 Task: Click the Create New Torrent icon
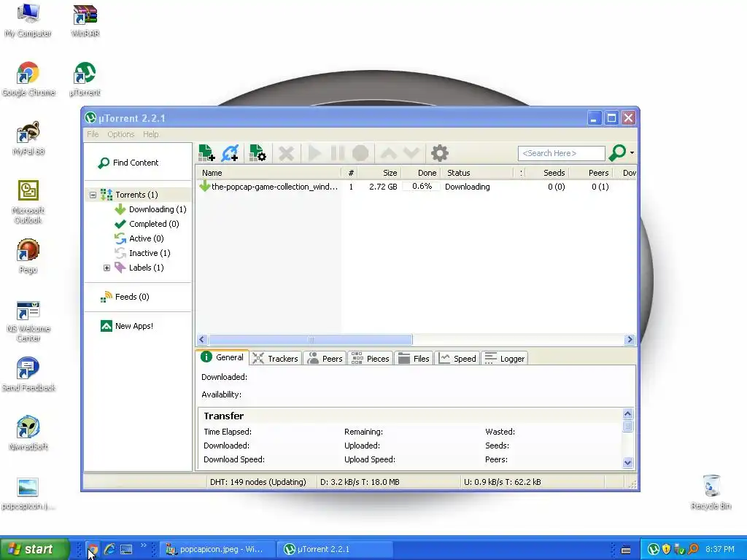click(258, 153)
